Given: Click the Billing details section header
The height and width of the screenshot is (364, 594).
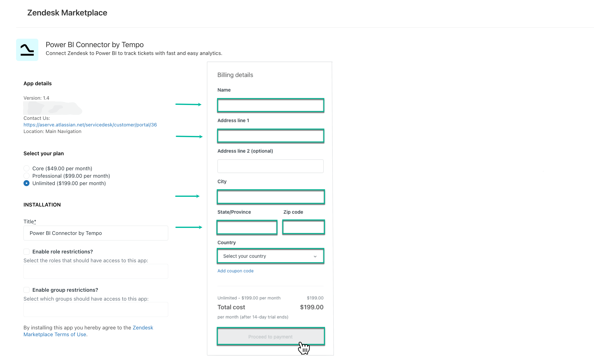Looking at the screenshot, I should 235,75.
